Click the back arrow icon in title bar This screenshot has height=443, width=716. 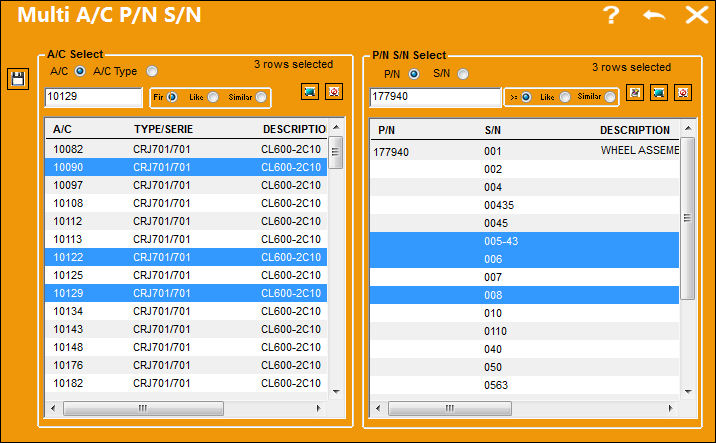pos(654,15)
